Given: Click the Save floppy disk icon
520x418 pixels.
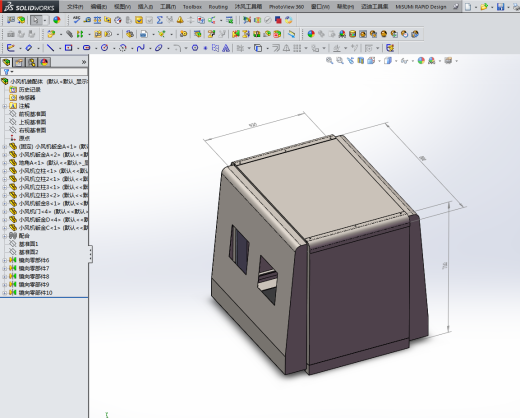Looking at the screenshot, I should pos(500,7).
